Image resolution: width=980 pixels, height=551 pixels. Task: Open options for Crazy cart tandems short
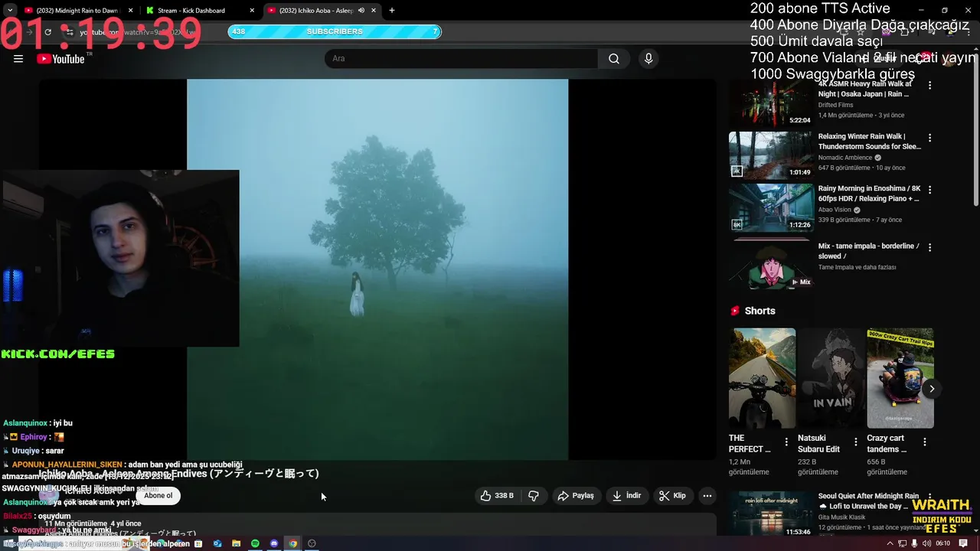[925, 442]
